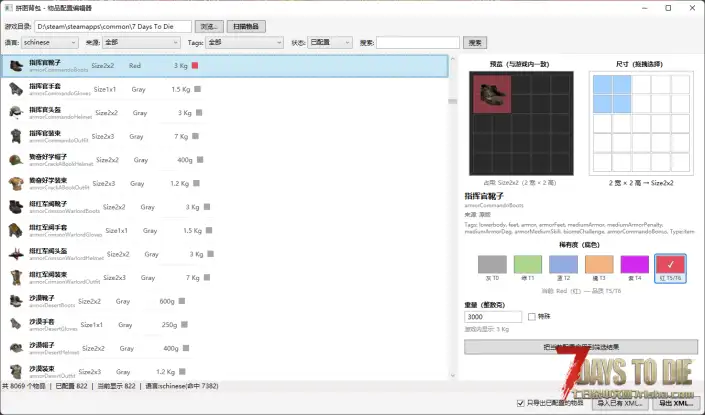Screen dimensions: 705x415
Task: Click status text 共 8069 个物品
Action: (24, 386)
